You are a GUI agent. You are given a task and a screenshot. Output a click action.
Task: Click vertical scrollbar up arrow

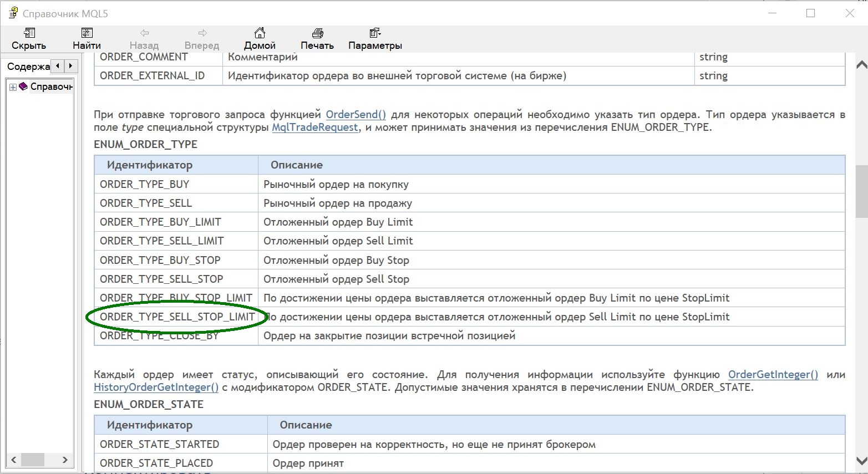pos(861,65)
